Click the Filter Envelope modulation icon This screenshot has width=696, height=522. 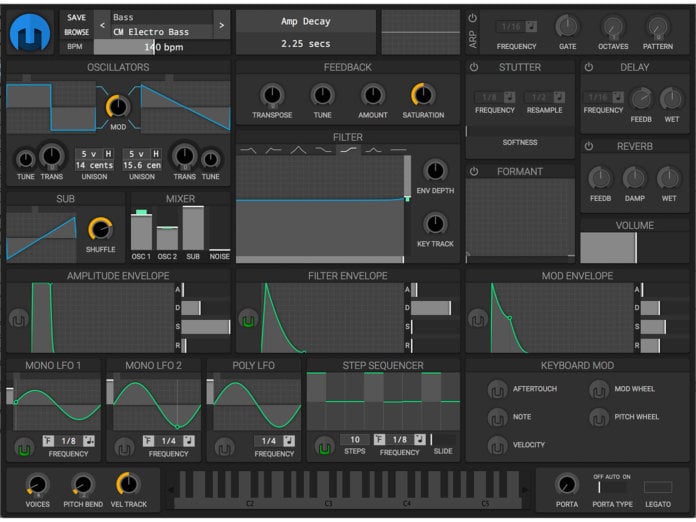point(247,320)
